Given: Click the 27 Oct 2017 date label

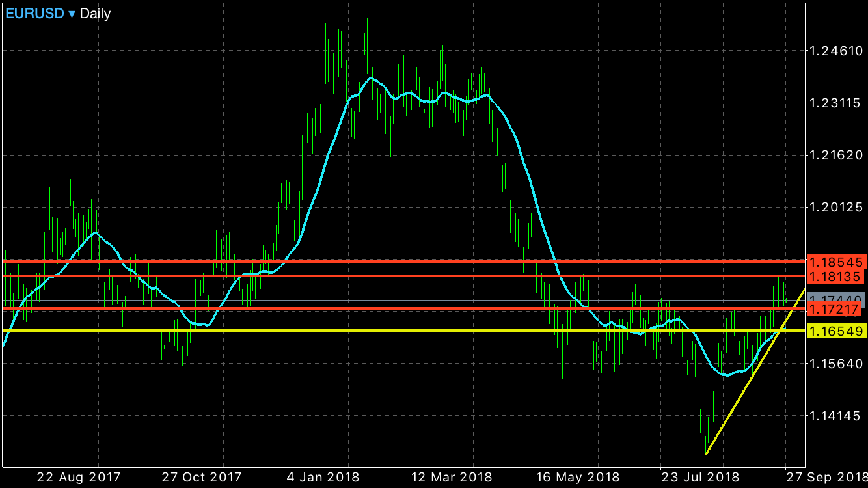Looking at the screenshot, I should tap(202, 477).
